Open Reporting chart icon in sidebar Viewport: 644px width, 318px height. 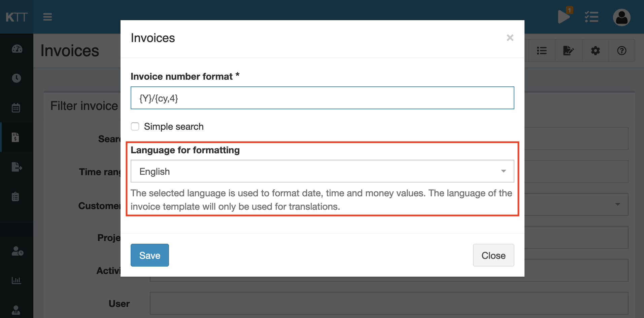coord(16,280)
